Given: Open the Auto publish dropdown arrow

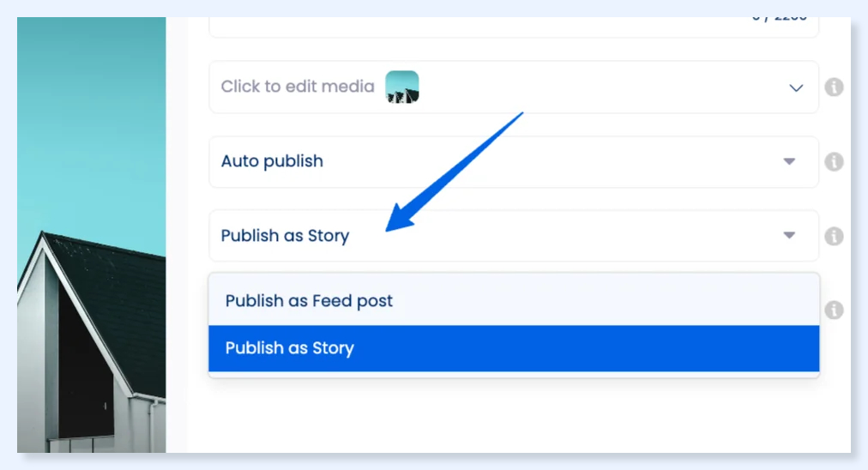Looking at the screenshot, I should [x=789, y=161].
